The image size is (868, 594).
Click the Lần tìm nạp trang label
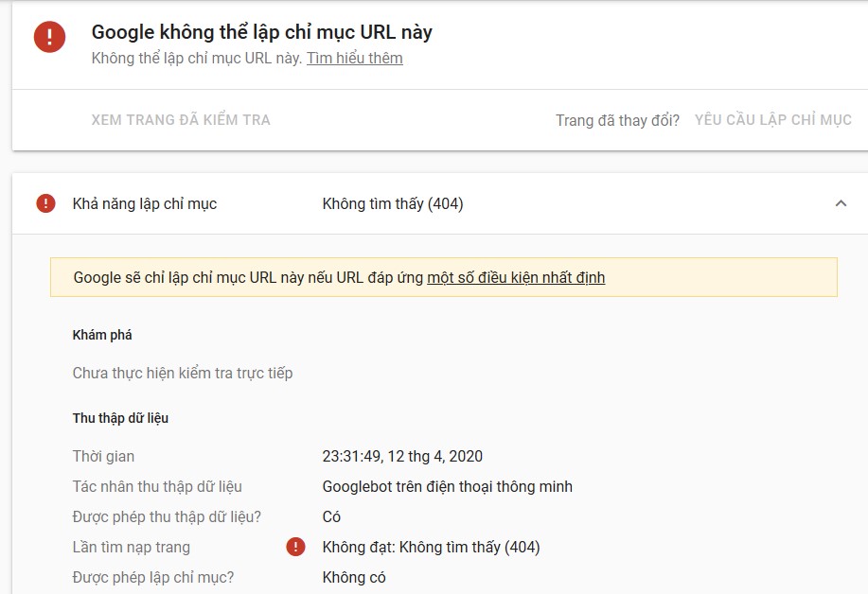(x=132, y=548)
